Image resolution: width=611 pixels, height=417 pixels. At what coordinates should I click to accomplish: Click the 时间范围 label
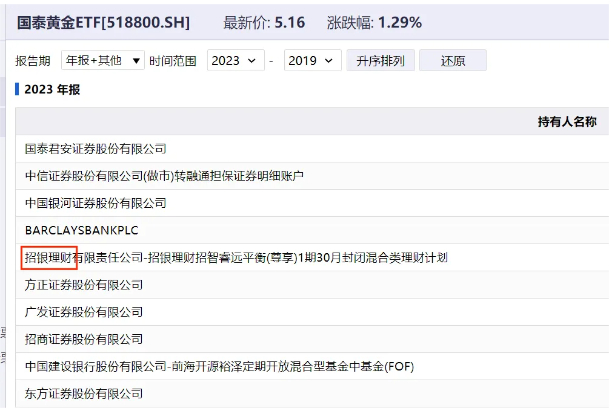[x=173, y=61]
